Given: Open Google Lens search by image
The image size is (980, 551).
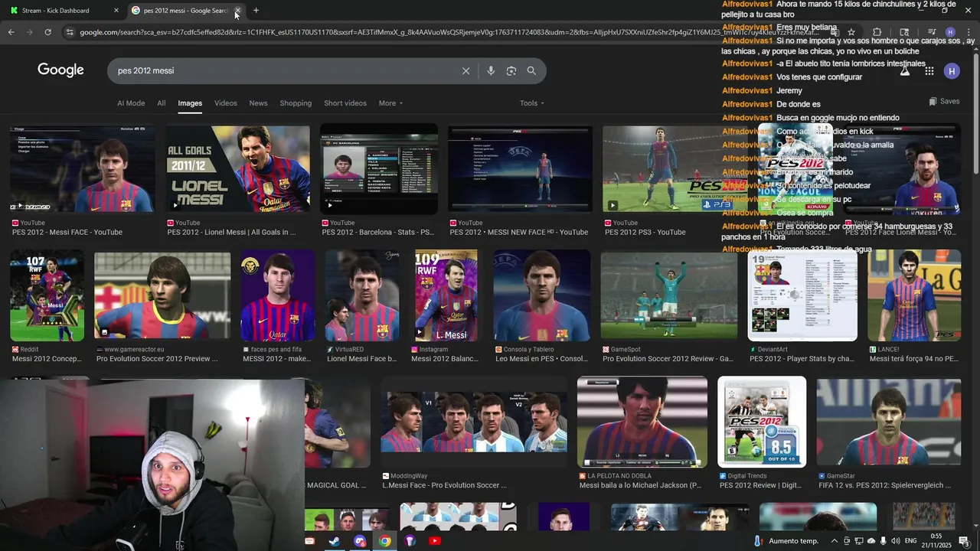Looking at the screenshot, I should pyautogui.click(x=511, y=70).
